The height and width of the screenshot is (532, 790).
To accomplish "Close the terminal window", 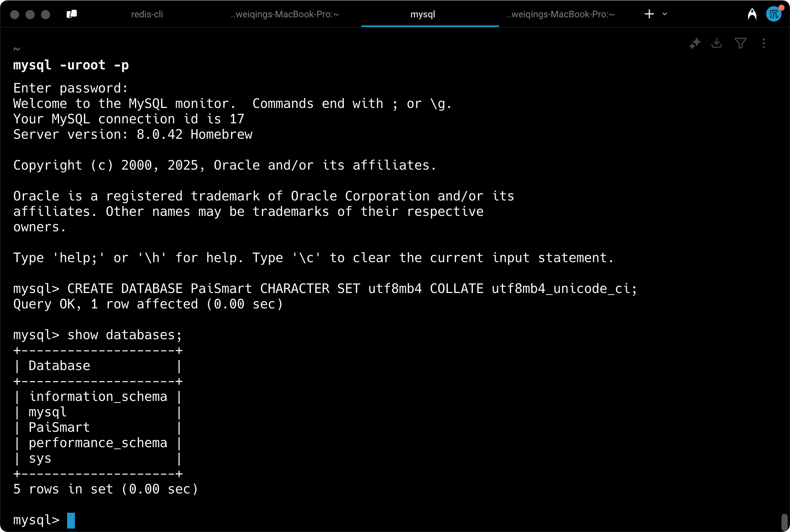I will [x=15, y=15].
